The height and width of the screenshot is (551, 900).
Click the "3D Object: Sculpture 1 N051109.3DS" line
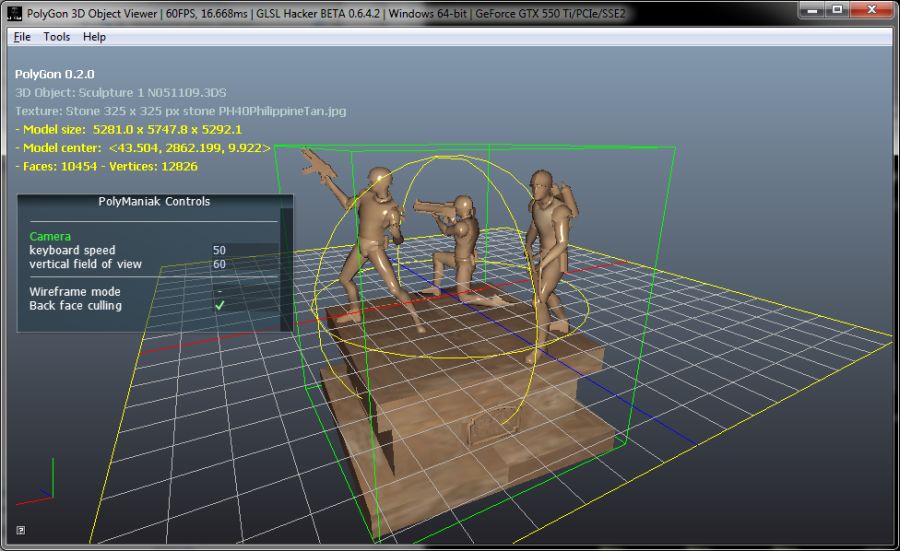121,92
